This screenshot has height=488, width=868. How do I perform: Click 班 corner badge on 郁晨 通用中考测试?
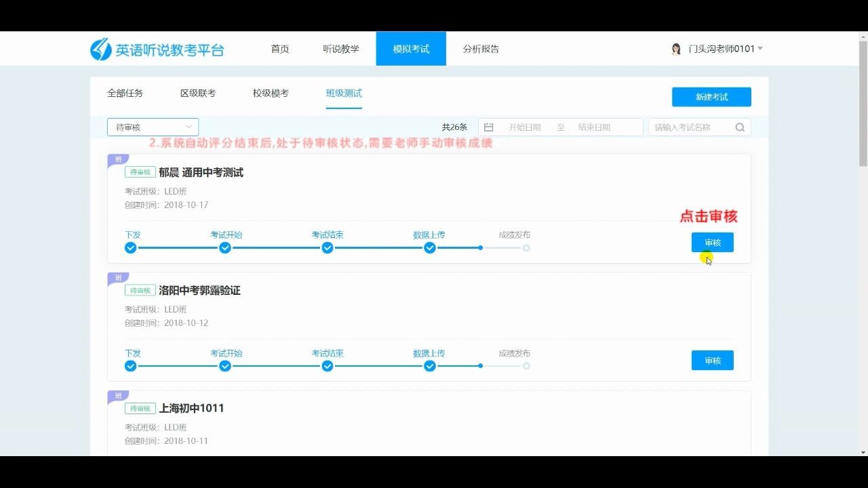click(x=118, y=160)
